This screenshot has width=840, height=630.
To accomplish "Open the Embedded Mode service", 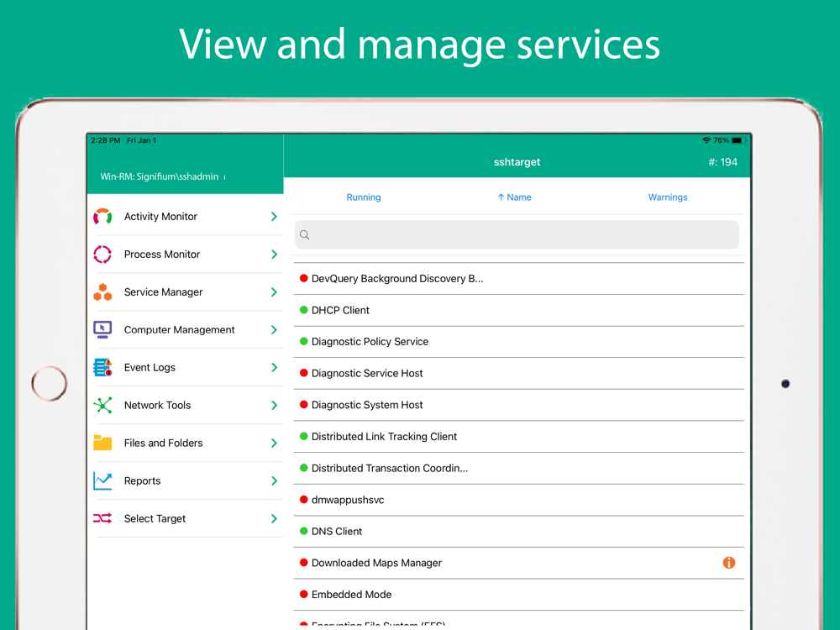I will point(518,594).
